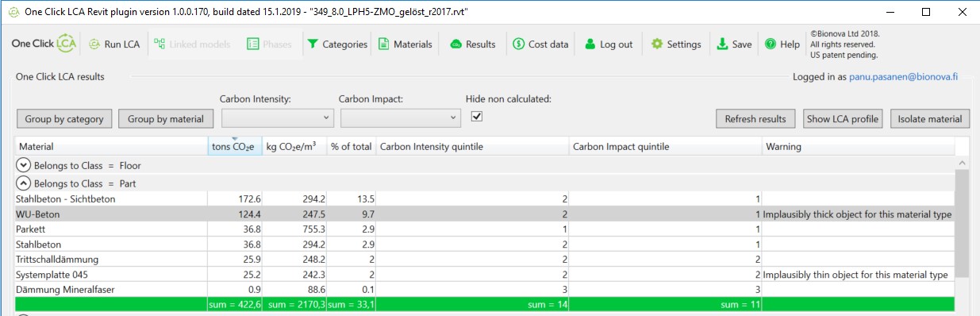Sort by Carbon Intensity quintile column
This screenshot has width=980, height=316.
point(472,147)
